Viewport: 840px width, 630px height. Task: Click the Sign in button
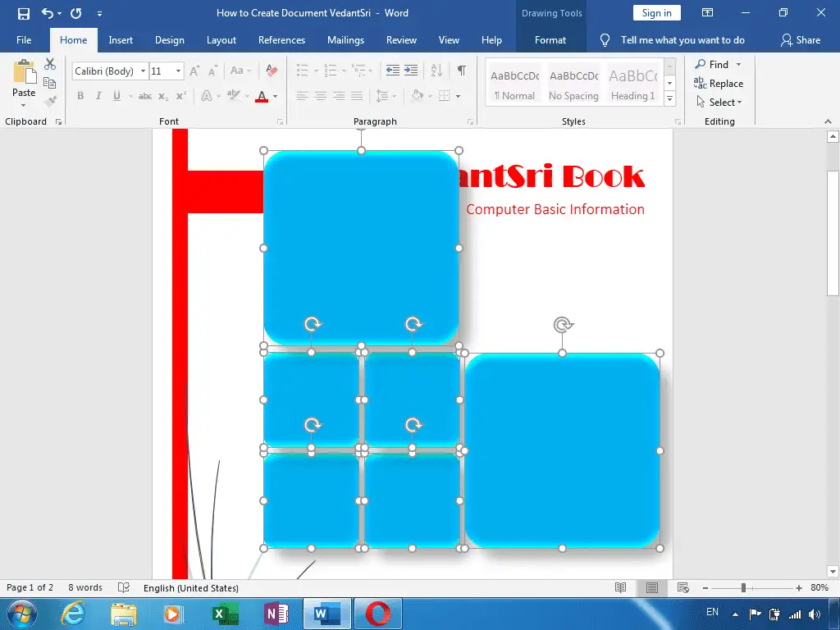coord(656,13)
